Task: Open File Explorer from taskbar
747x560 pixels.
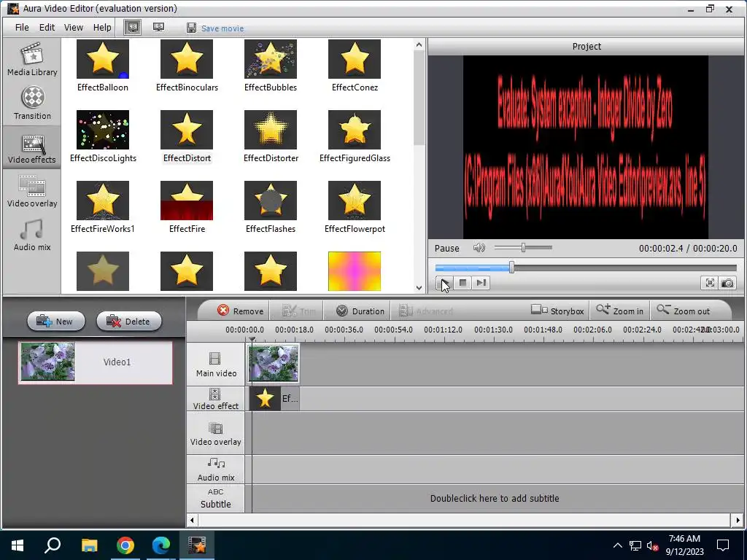Action: coord(89,545)
